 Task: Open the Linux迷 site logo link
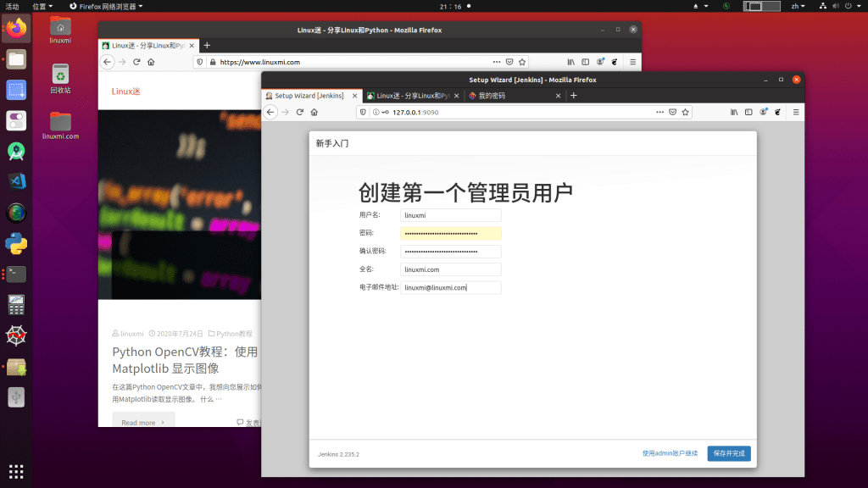pyautogui.click(x=125, y=91)
